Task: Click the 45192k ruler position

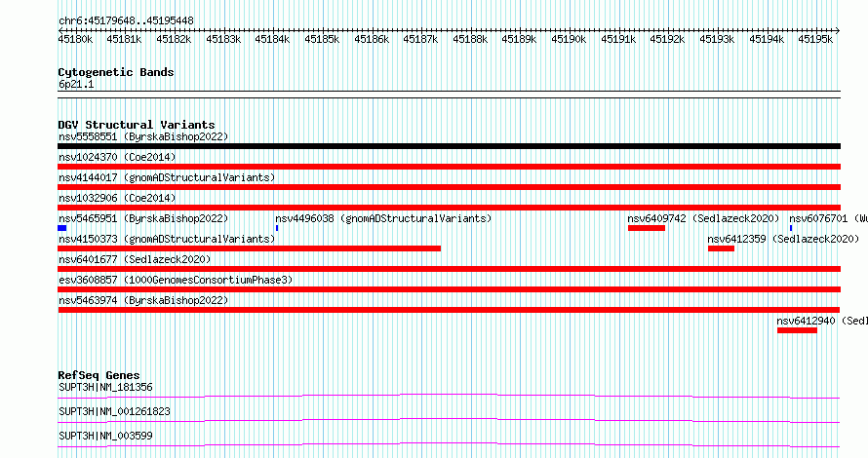Action: coord(668,39)
